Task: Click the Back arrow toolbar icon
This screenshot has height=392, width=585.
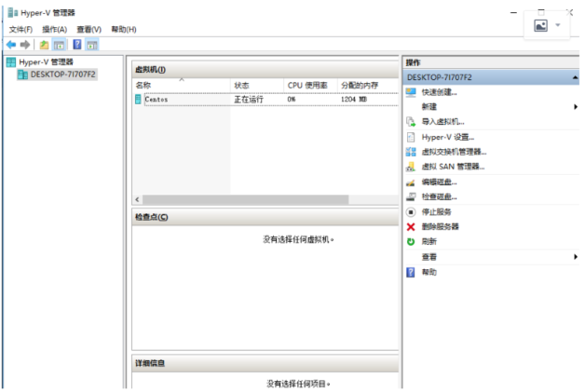Action: pos(11,45)
